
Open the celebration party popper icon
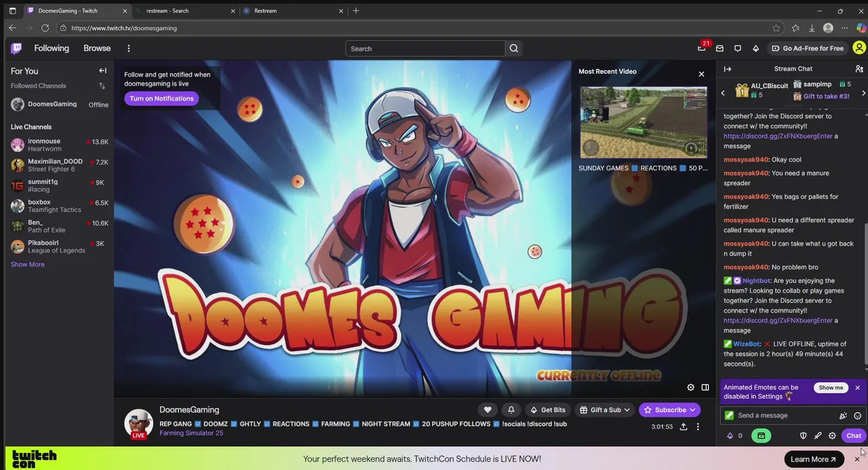tap(843, 415)
